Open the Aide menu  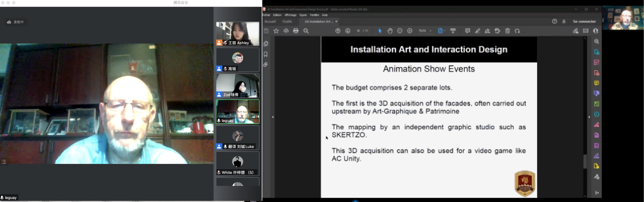(325, 15)
